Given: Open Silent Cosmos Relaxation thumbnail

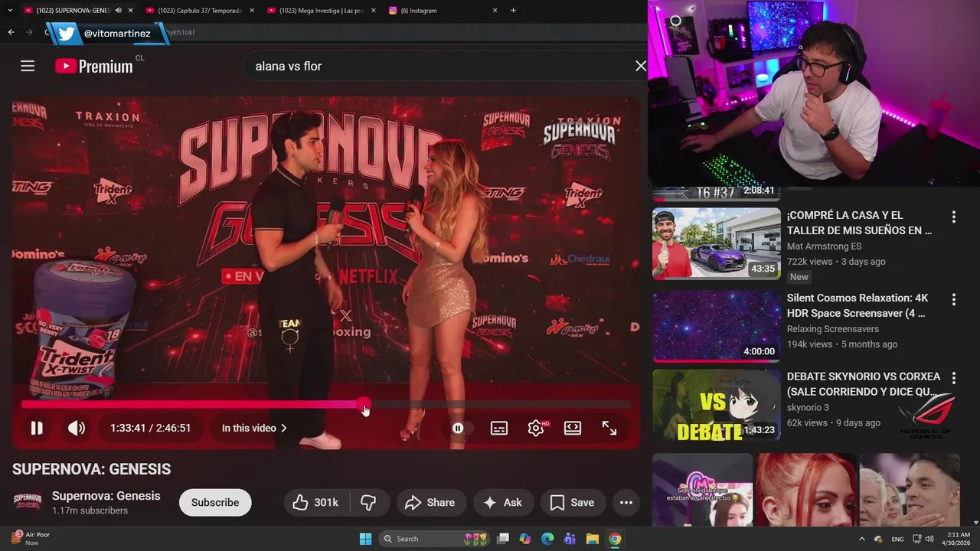Looking at the screenshot, I should (717, 326).
